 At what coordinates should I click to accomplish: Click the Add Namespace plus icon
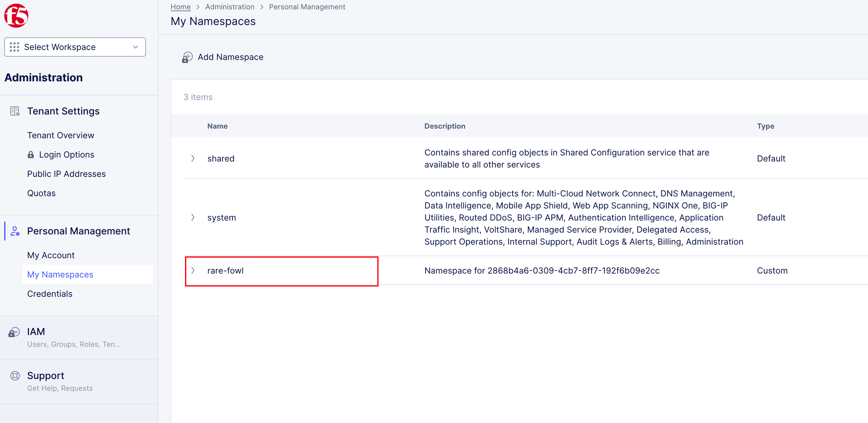click(x=187, y=57)
